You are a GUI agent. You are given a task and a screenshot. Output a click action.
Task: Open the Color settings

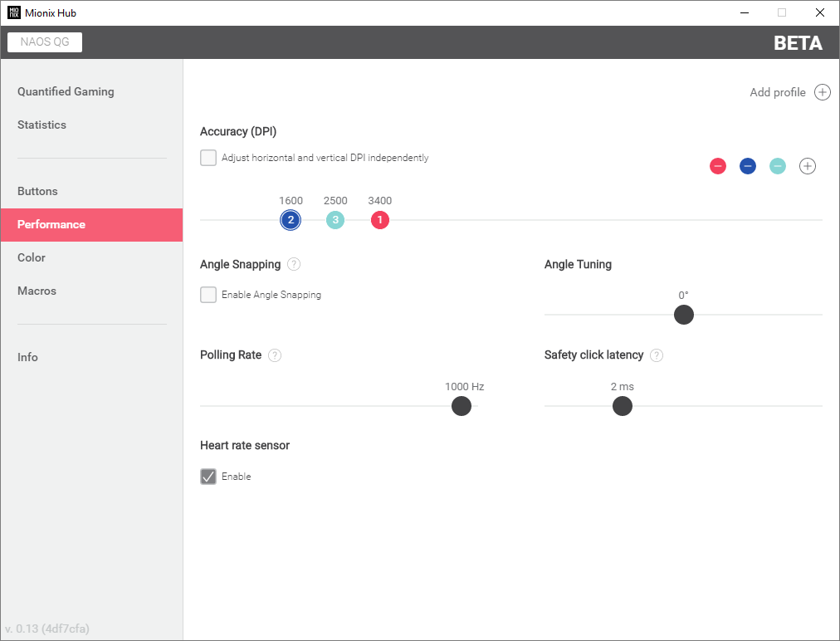click(31, 257)
